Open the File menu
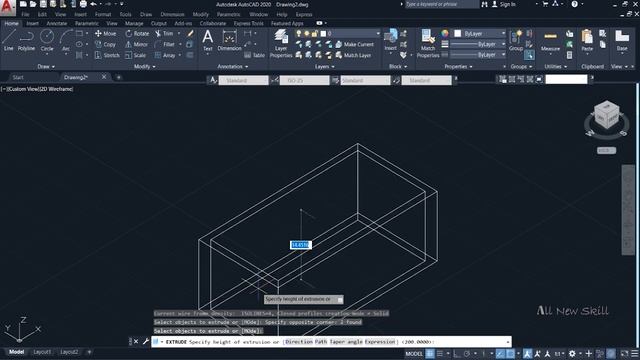 point(25,14)
